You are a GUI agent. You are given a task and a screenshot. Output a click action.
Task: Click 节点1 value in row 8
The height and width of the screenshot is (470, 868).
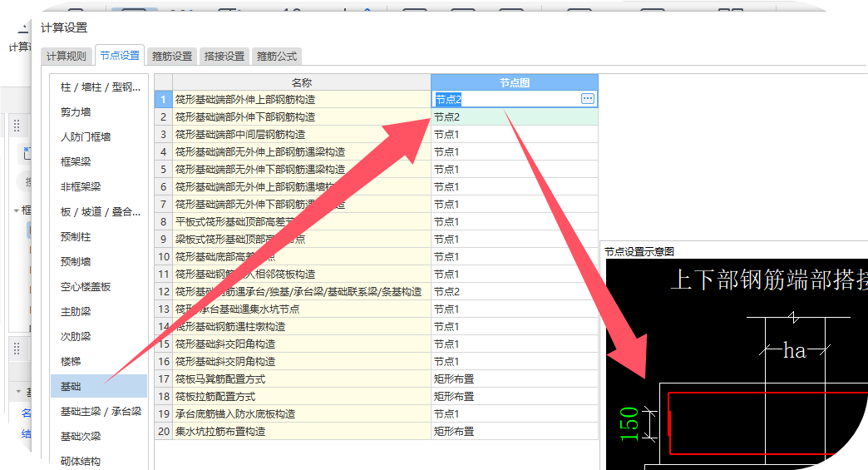tap(515, 221)
